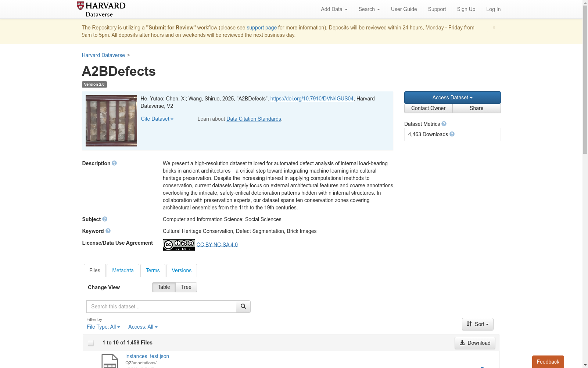This screenshot has width=588, height=368.
Task: Click the Creative Commons license badge
Action: [179, 245]
